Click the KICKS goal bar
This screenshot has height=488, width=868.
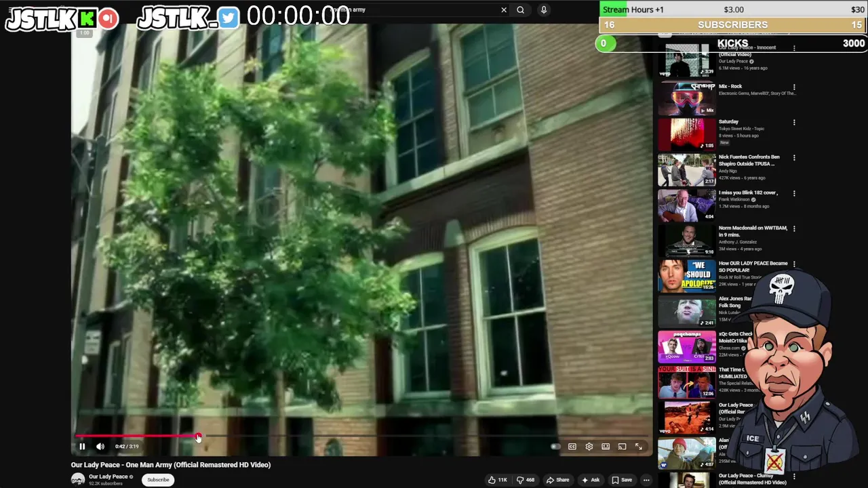click(x=732, y=43)
